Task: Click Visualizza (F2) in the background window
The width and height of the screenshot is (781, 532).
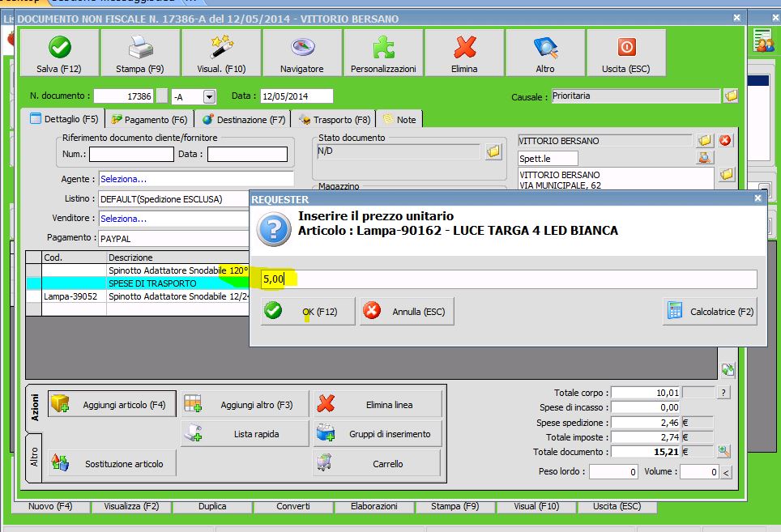Action: point(131,506)
